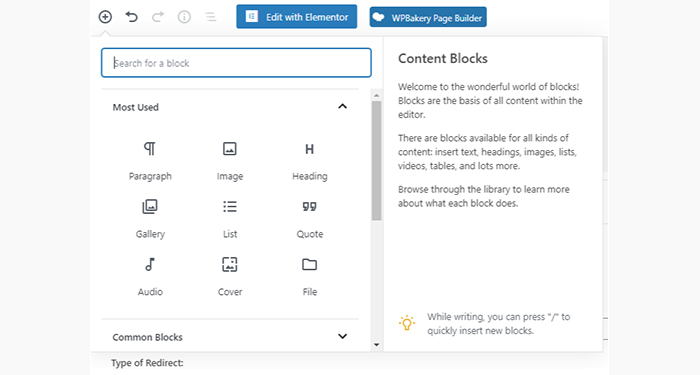
Task: Open the block navigation icon
Action: click(210, 17)
